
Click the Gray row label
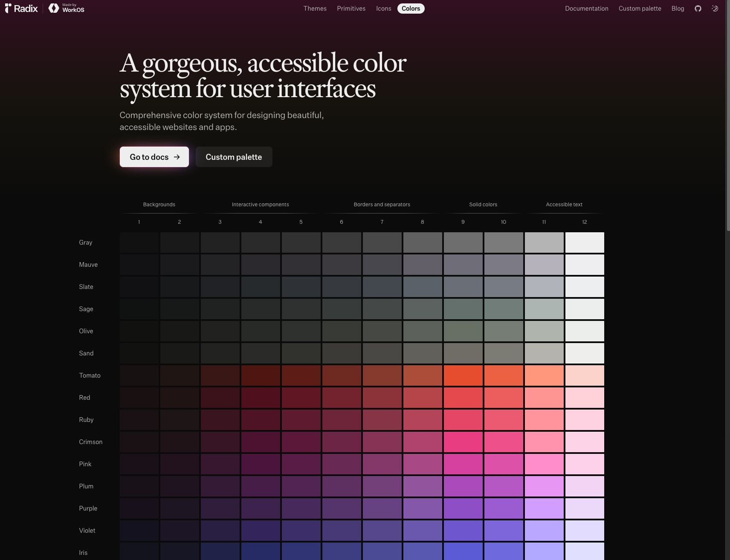tap(86, 242)
